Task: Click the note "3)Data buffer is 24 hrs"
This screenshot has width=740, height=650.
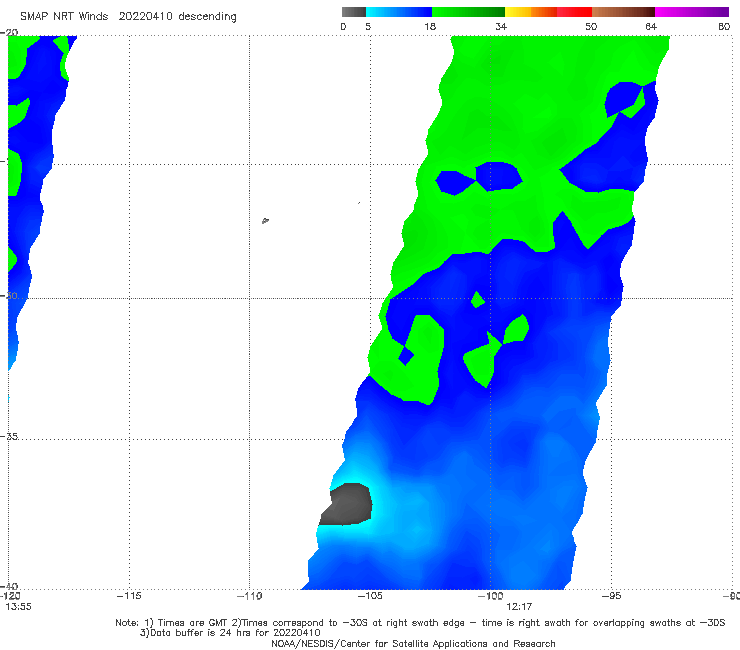Action: (230, 633)
